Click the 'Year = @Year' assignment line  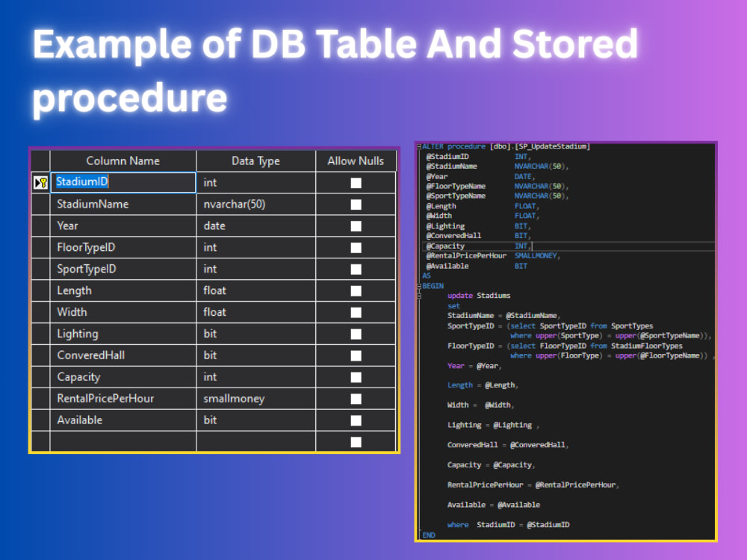coord(473,366)
